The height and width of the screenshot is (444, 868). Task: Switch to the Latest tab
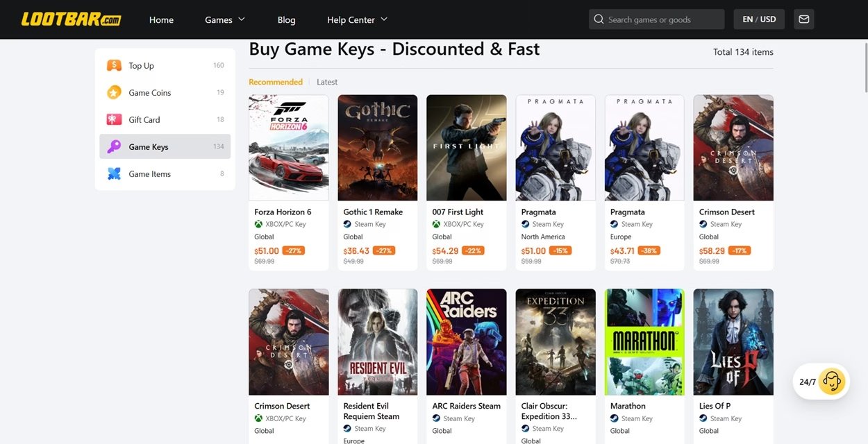(x=327, y=82)
